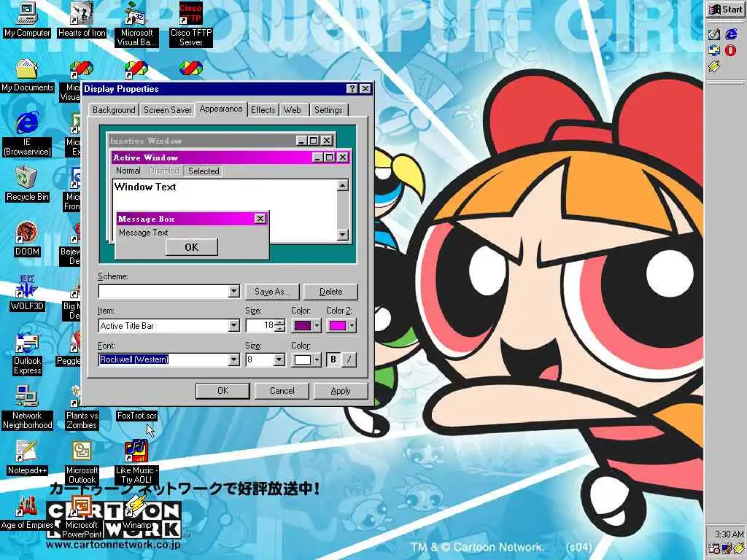Click the Winamp agent icon in system tray
Screen dimensions: 747x560
(x=738, y=548)
